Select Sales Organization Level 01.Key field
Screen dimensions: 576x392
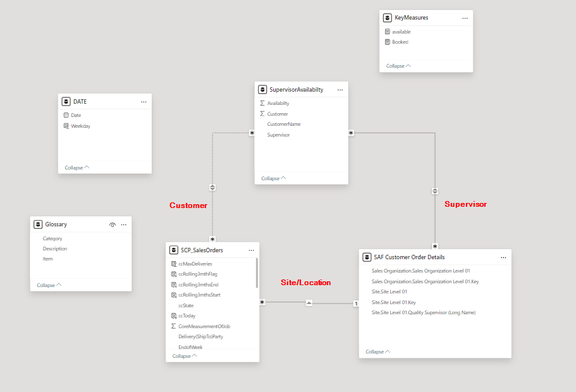425,282
